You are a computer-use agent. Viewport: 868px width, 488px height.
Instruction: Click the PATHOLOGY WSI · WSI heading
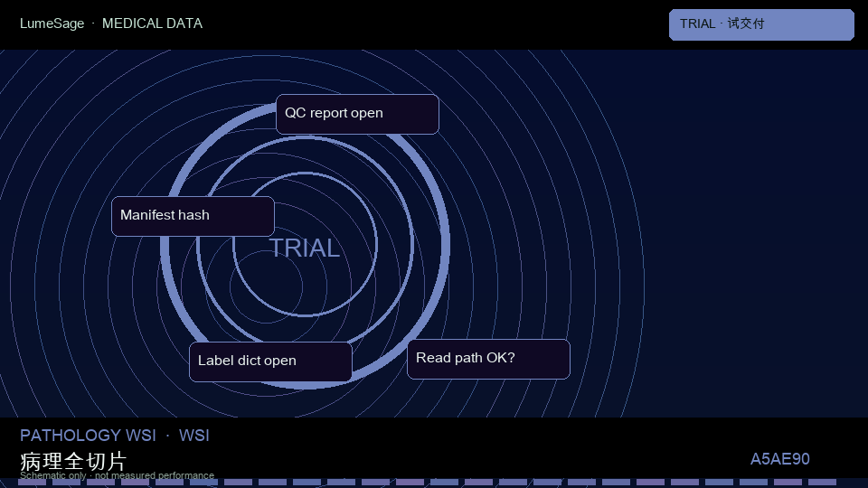(x=115, y=436)
